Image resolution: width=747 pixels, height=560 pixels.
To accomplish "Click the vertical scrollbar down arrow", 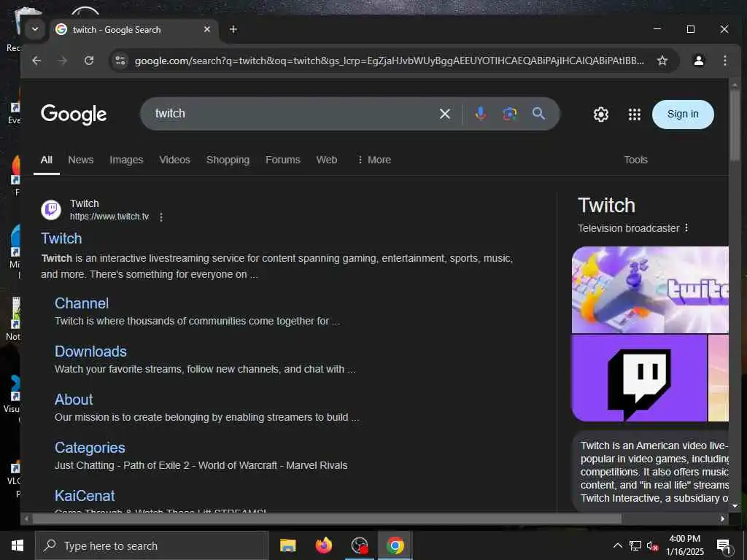I will click(735, 506).
